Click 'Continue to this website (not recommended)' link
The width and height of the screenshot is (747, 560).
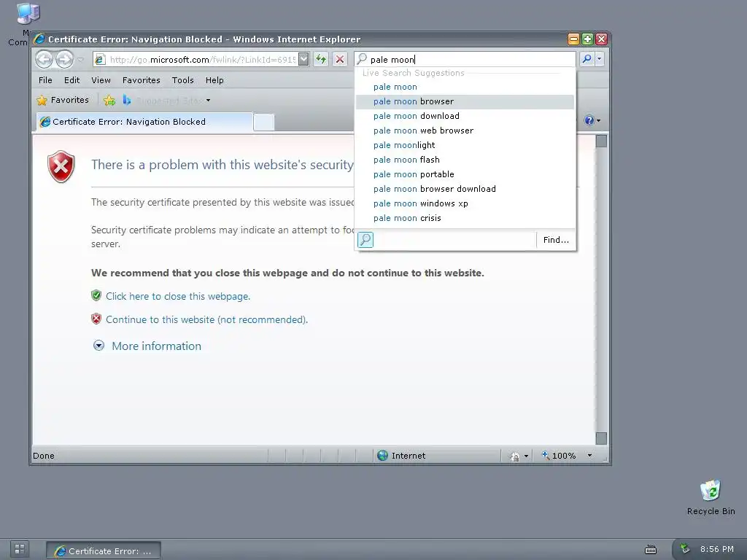point(206,319)
